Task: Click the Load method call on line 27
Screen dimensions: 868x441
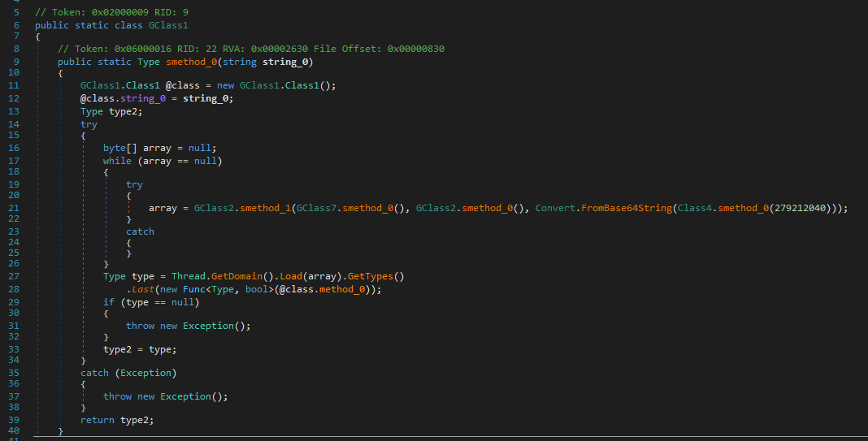Action: 291,276
